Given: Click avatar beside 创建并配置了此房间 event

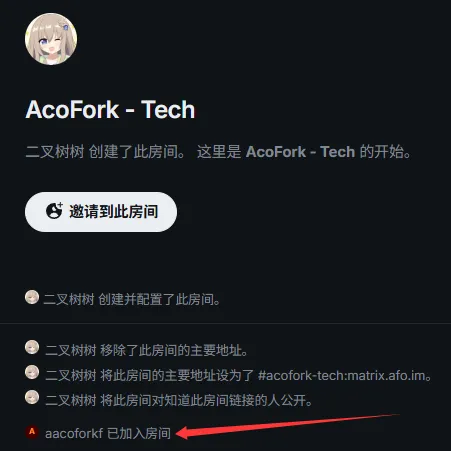Looking at the screenshot, I should 32,297.
